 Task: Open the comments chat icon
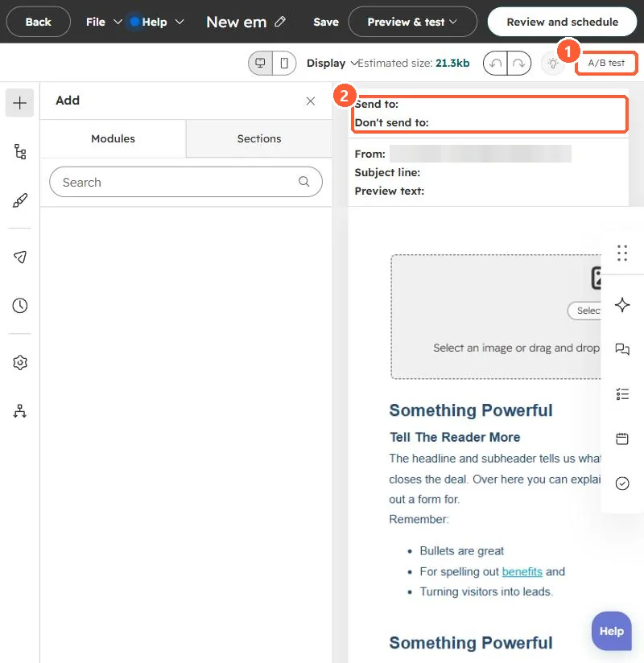click(622, 349)
